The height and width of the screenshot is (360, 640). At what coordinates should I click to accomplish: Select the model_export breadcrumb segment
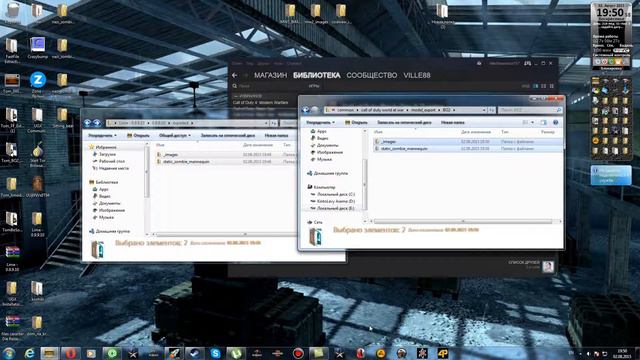[424, 110]
